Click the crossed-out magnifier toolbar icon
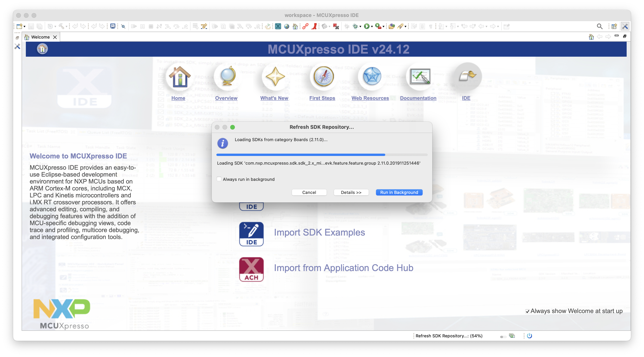This screenshot has height=357, width=644. click(123, 26)
